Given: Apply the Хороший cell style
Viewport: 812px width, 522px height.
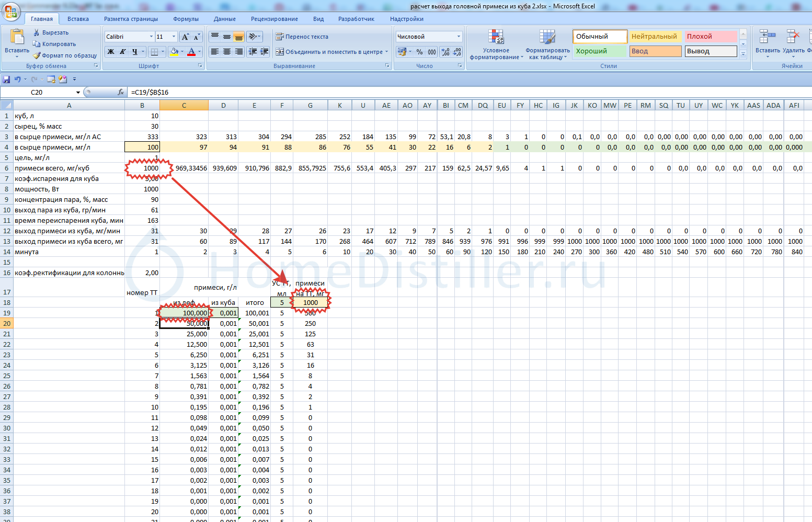Looking at the screenshot, I should pyautogui.click(x=600, y=51).
